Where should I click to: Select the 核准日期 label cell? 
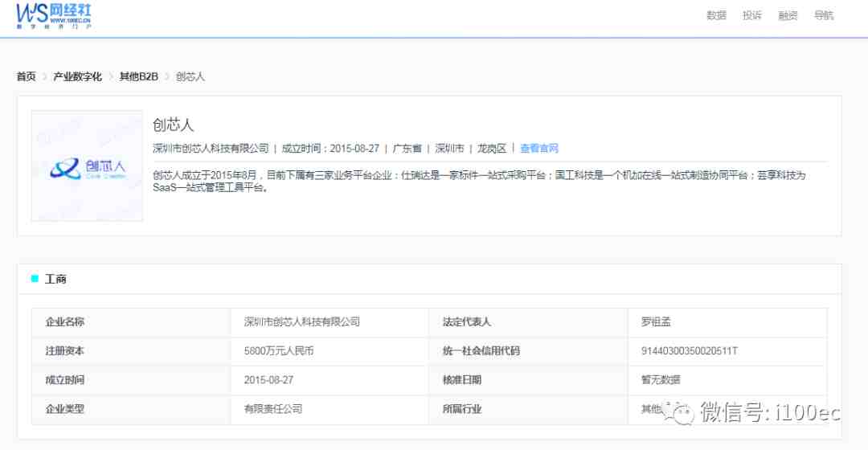pos(528,380)
